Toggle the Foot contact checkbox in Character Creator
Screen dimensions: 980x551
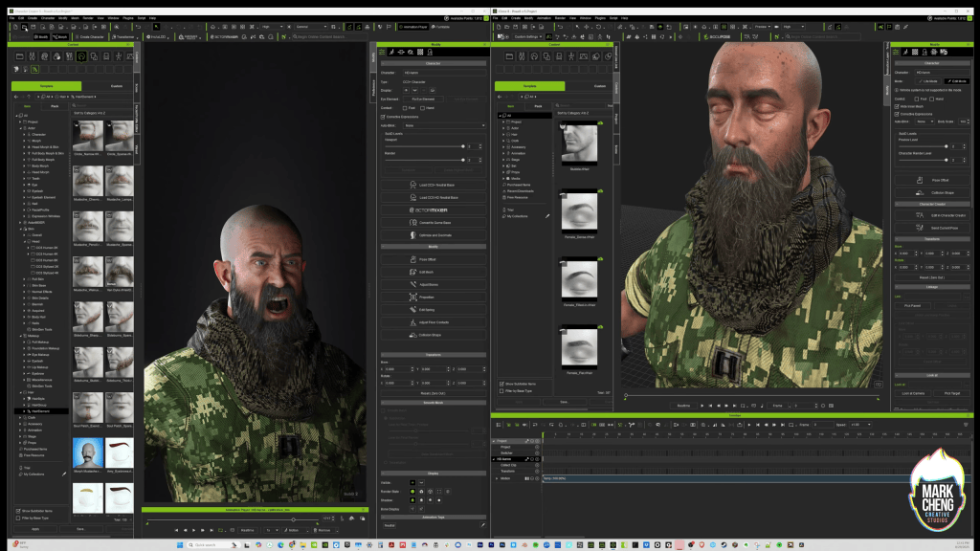click(405, 108)
